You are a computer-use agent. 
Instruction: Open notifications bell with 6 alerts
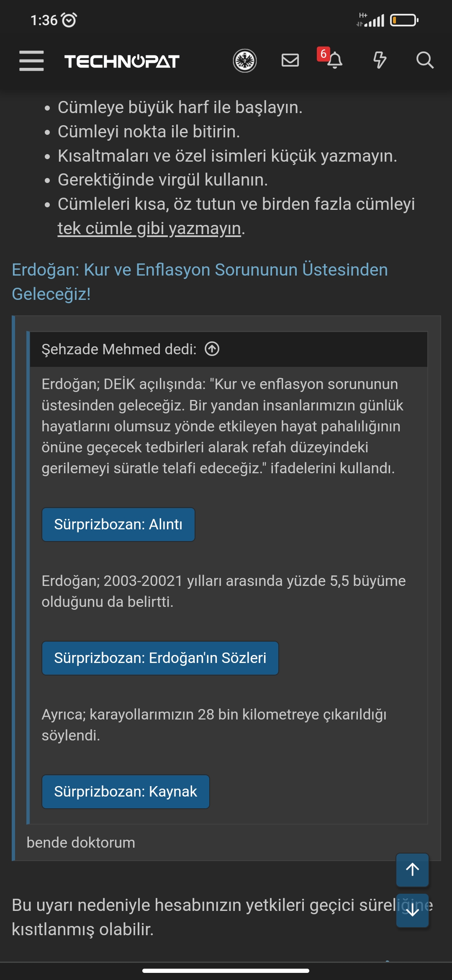point(334,60)
